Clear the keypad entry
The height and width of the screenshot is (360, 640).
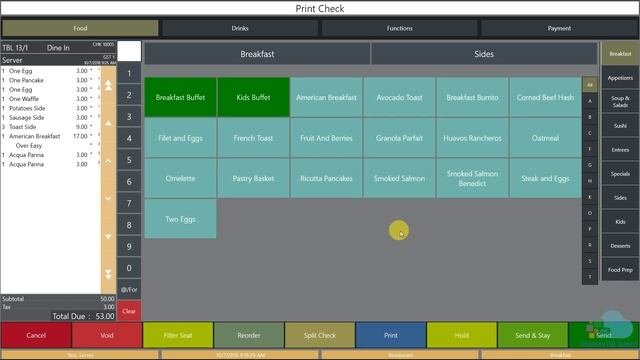(x=129, y=311)
